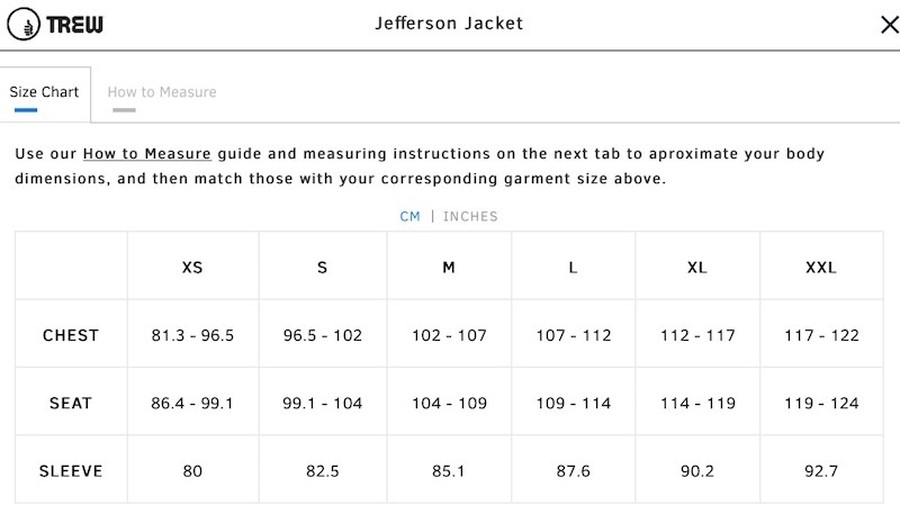Click the M size column header
The image size is (900, 505).
pyautogui.click(x=448, y=267)
